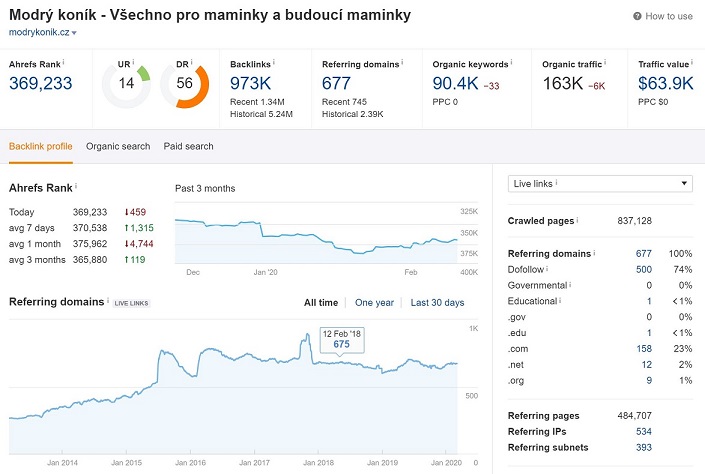Image resolution: width=705 pixels, height=474 pixels.
Task: Click the info icon beside Crawled pages
Action: pos(577,219)
